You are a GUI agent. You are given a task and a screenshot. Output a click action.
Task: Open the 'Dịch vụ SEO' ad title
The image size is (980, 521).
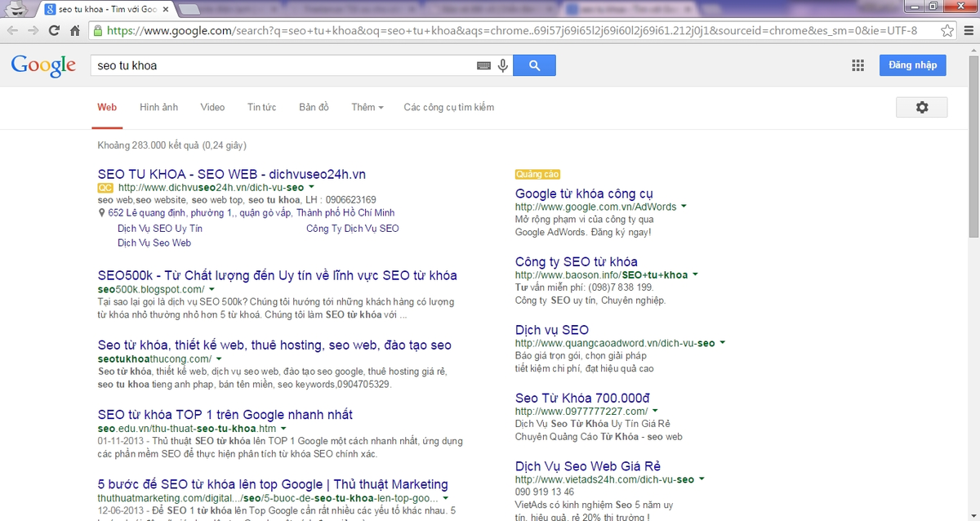(552, 330)
